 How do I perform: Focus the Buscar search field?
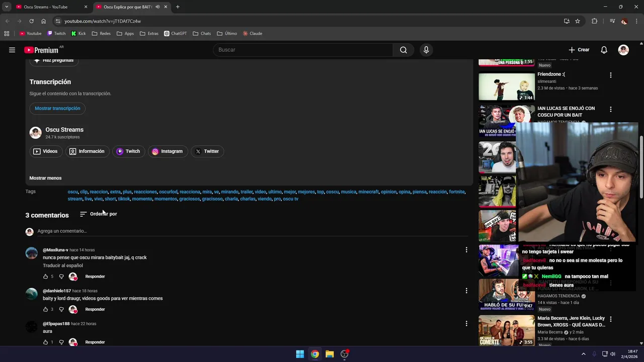click(303, 50)
